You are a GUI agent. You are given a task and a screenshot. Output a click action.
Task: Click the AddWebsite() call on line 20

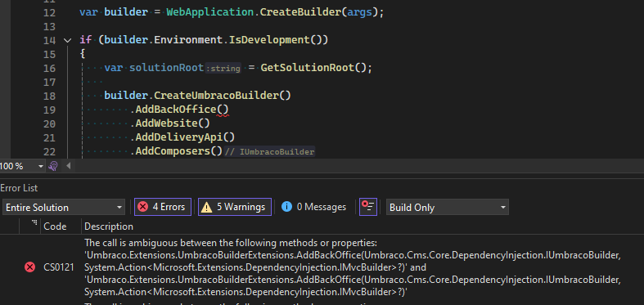pyautogui.click(x=173, y=123)
